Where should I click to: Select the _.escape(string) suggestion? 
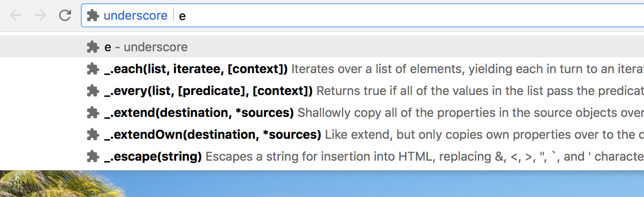pos(322,156)
